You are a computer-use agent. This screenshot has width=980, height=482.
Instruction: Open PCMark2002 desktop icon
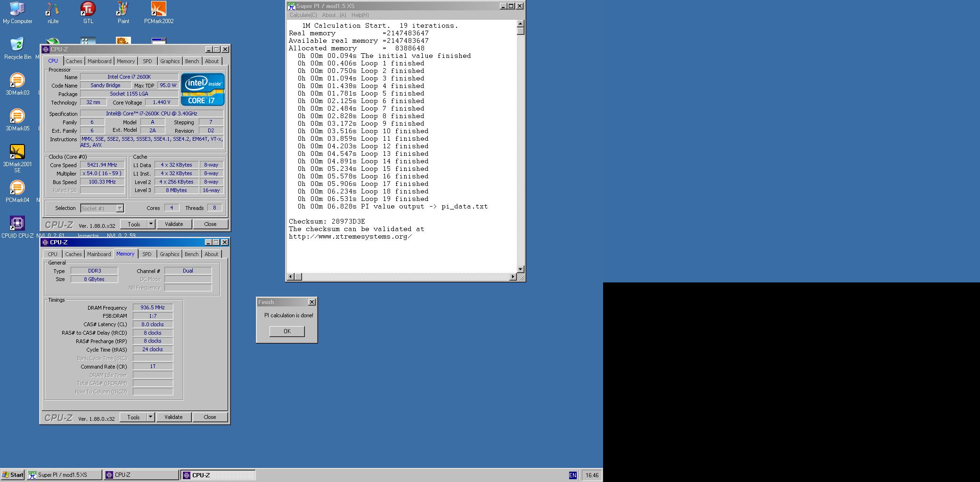(x=159, y=12)
